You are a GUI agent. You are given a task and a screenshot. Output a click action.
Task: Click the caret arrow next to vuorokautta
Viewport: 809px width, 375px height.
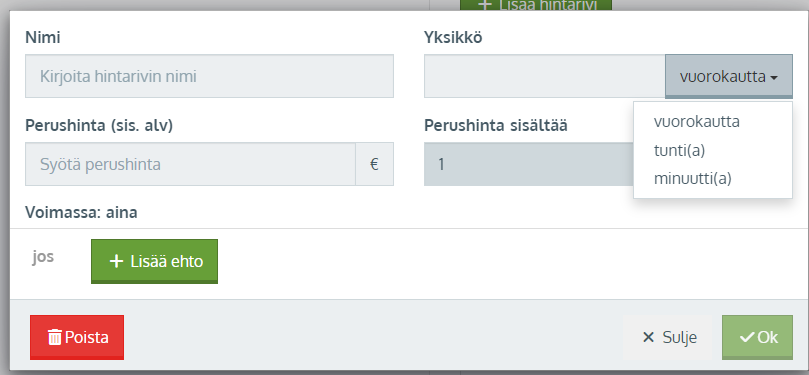click(x=774, y=78)
